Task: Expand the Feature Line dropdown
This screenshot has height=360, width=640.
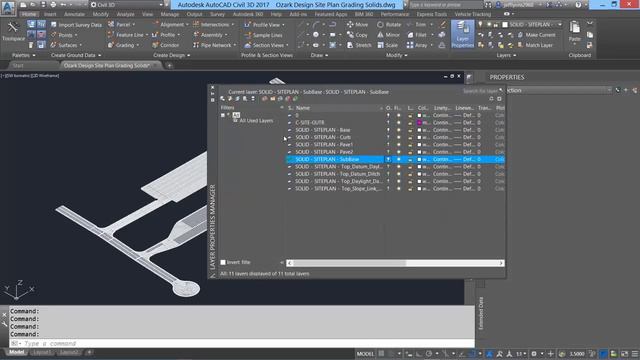Action: pyautogui.click(x=147, y=35)
